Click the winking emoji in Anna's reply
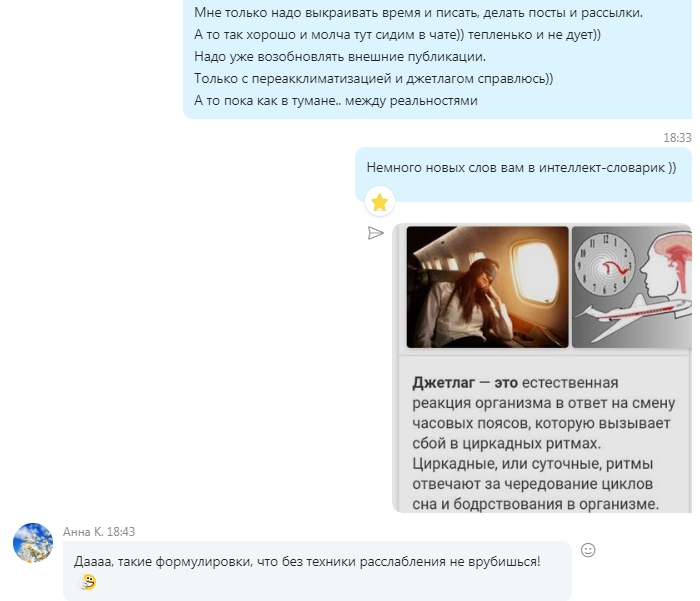The height and width of the screenshot is (601, 700). tap(88, 582)
